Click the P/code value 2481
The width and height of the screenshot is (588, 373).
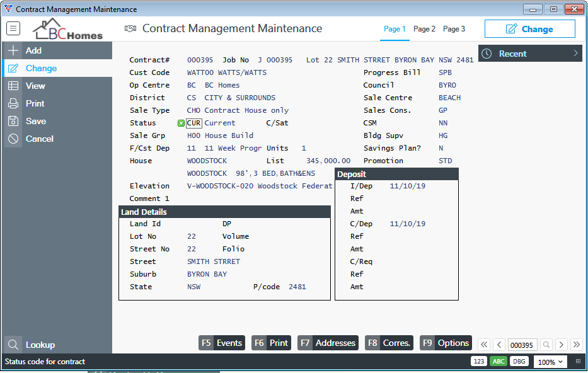297,287
